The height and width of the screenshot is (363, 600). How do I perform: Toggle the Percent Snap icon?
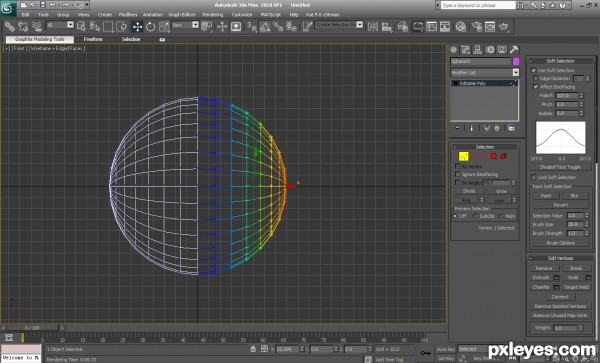point(278,26)
